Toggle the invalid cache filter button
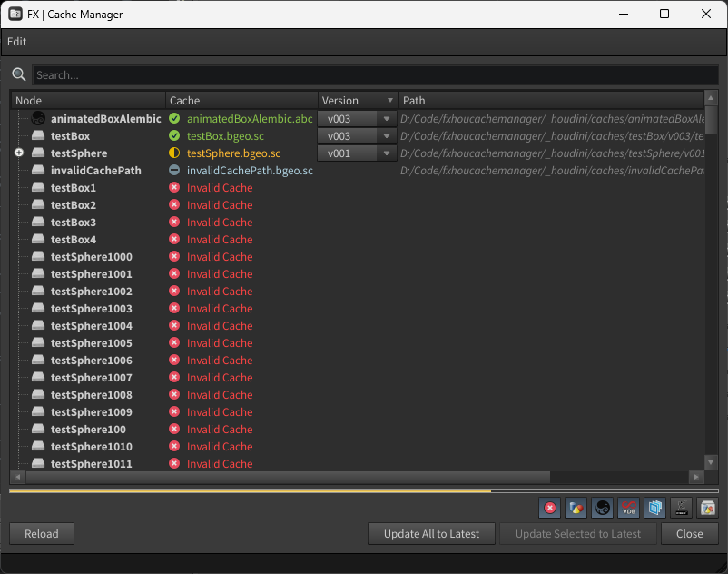Screen dimensions: 728x574 549,508
